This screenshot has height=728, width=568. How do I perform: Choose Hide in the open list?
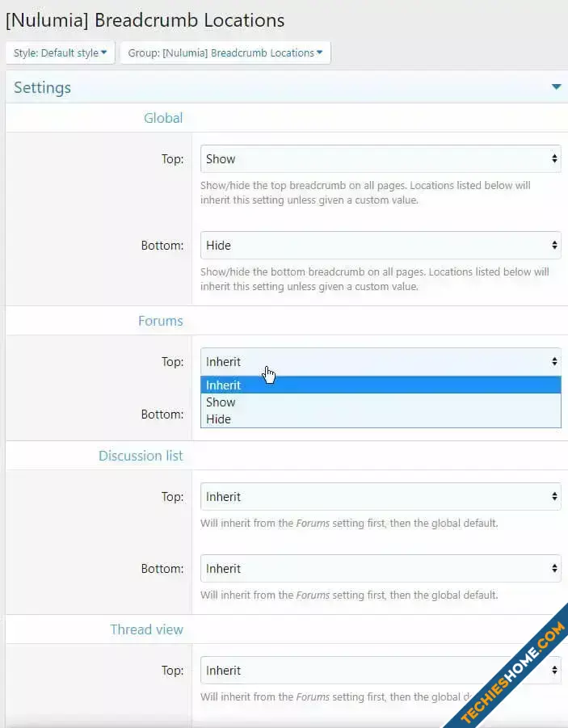click(x=381, y=419)
